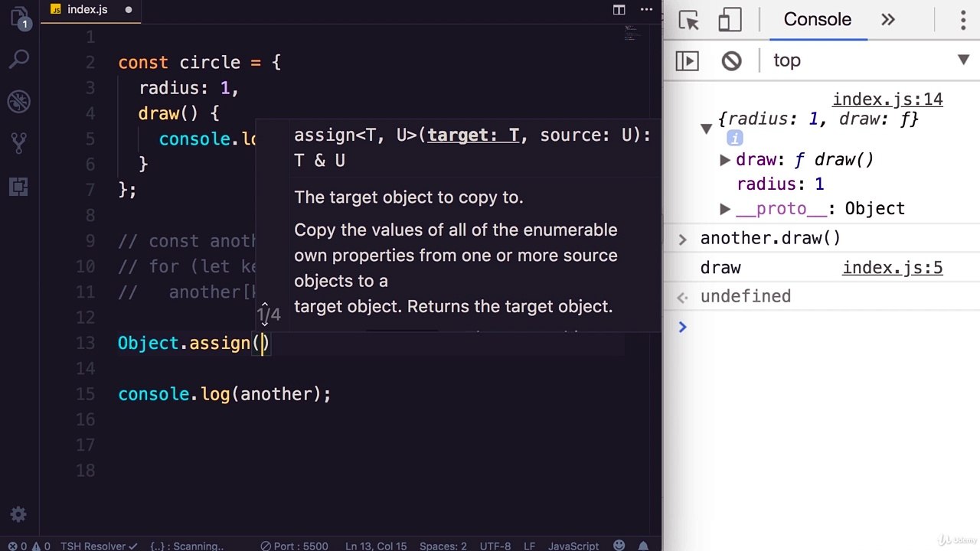Click Ln 13, Col 15 cursor position

click(375, 546)
